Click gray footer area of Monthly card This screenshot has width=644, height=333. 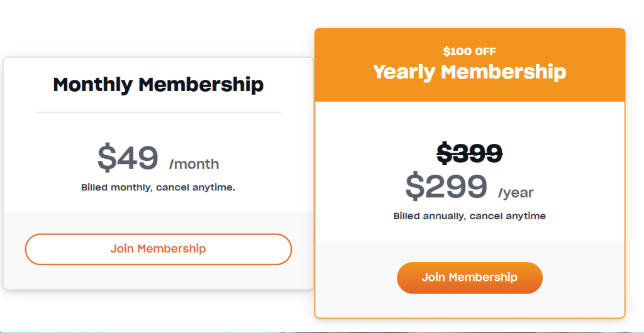pyautogui.click(x=158, y=278)
